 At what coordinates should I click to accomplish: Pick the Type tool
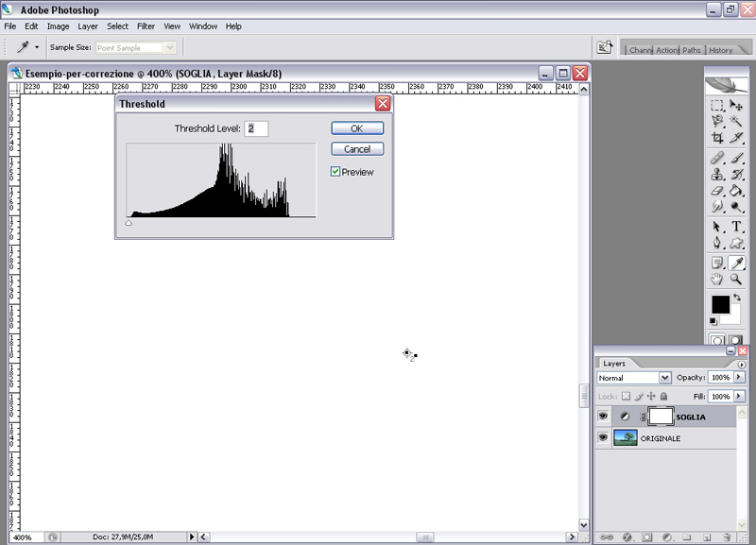(736, 227)
